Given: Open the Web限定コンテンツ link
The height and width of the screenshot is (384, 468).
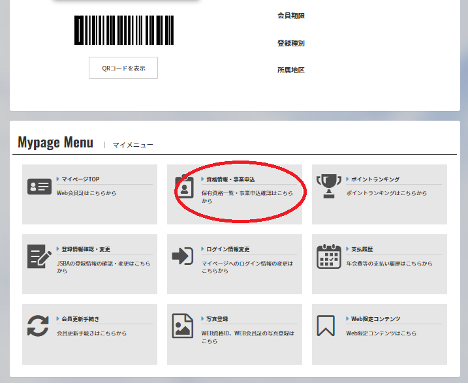Looking at the screenshot, I should point(375,319).
